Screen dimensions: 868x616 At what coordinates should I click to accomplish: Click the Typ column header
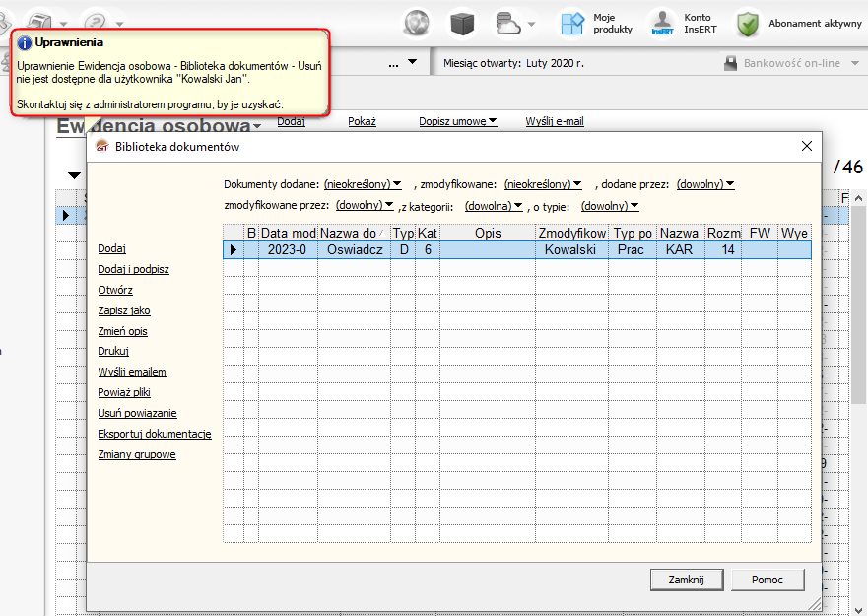tap(404, 233)
